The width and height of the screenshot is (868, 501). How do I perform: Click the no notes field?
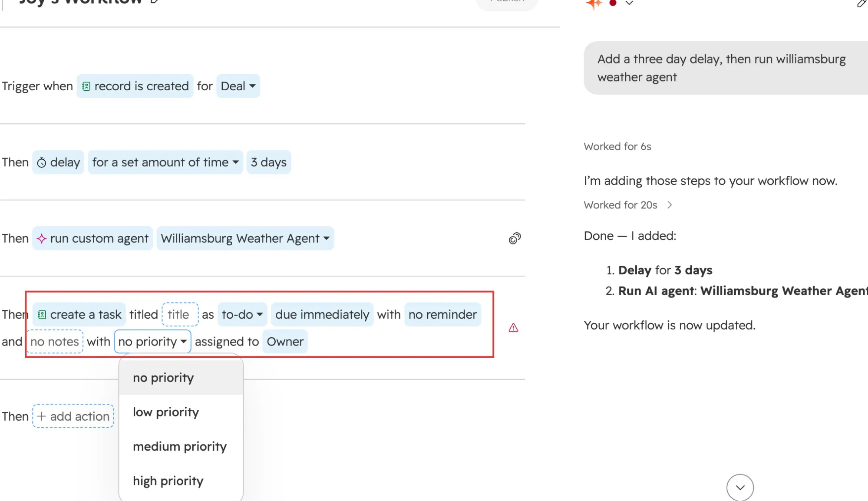click(55, 342)
